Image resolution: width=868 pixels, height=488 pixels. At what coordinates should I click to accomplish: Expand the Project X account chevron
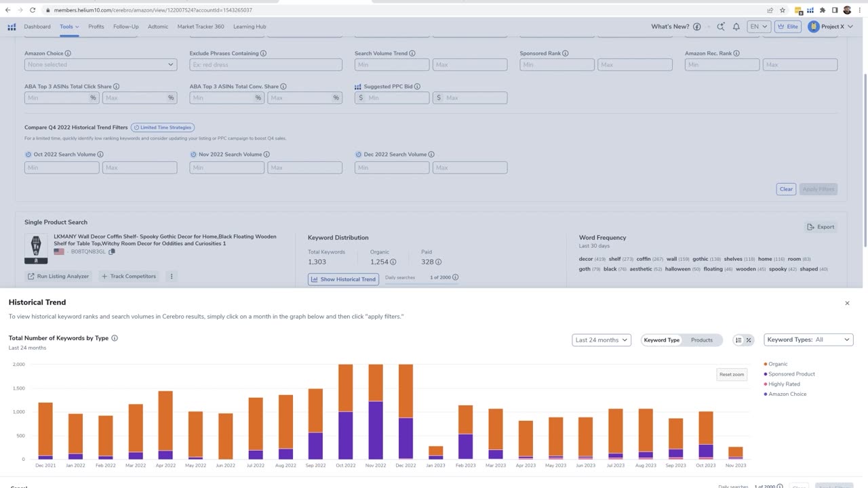[849, 27]
